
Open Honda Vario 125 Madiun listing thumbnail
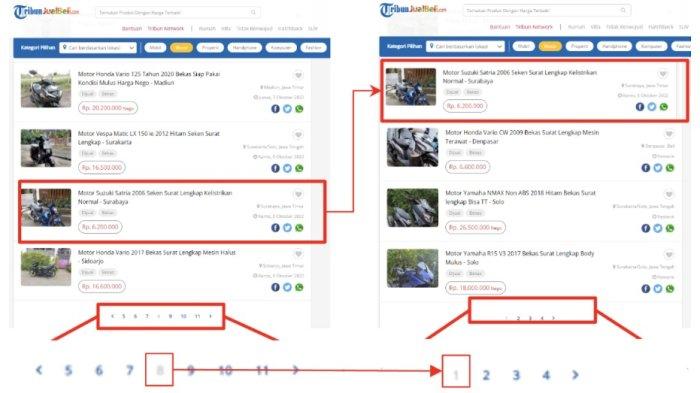point(46,88)
